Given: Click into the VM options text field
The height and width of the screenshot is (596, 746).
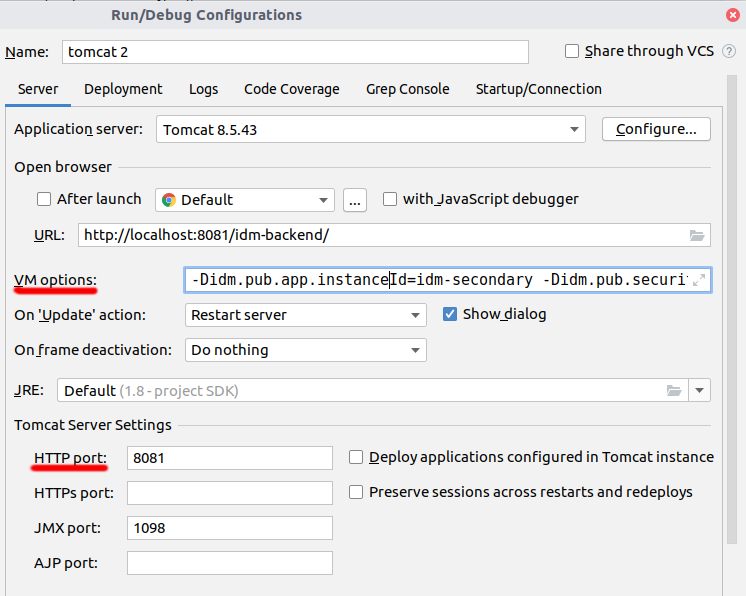Looking at the screenshot, I should point(448,280).
